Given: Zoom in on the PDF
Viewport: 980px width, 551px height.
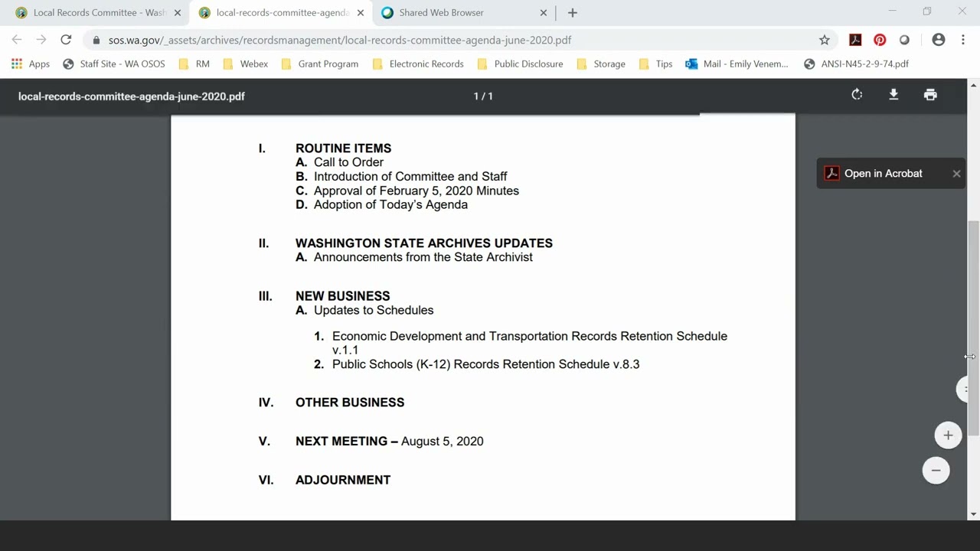Looking at the screenshot, I should click(948, 435).
